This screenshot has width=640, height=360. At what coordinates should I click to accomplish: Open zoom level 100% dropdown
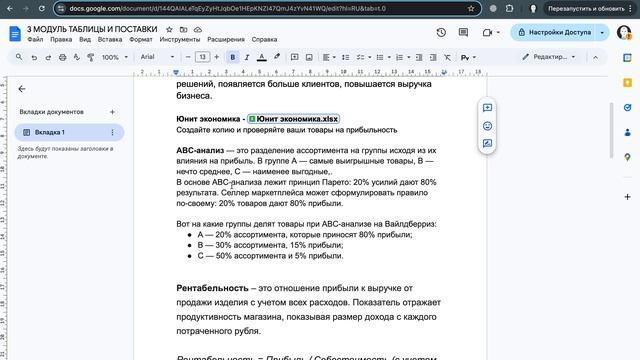tap(114, 58)
